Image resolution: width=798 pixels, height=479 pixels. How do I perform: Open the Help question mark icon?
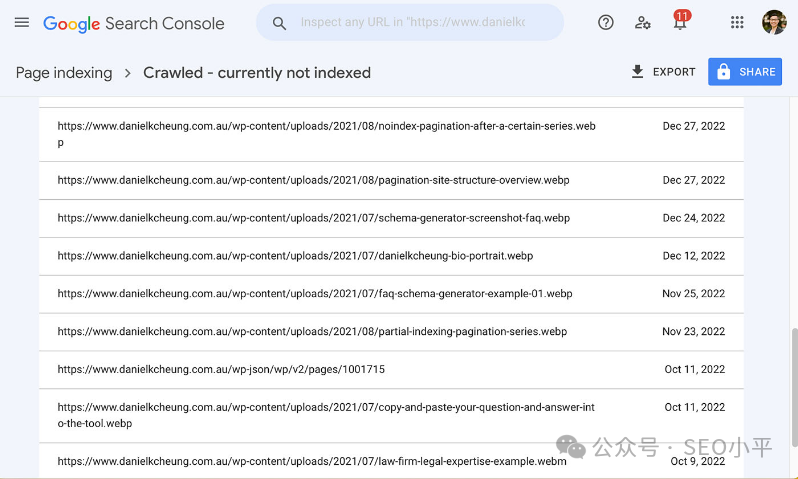(605, 22)
